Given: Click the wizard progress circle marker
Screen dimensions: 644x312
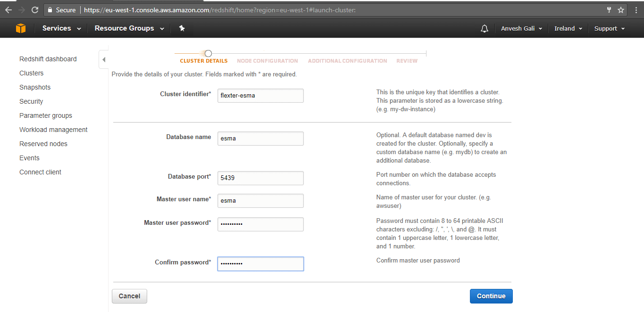Looking at the screenshot, I should pos(208,53).
